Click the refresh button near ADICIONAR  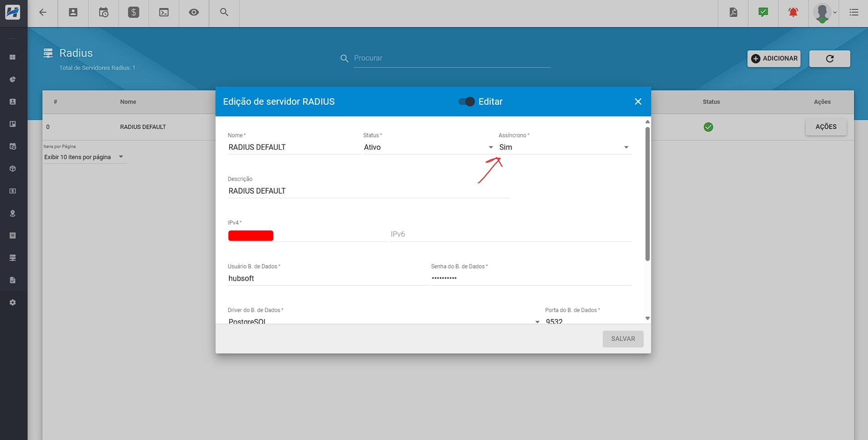point(829,59)
